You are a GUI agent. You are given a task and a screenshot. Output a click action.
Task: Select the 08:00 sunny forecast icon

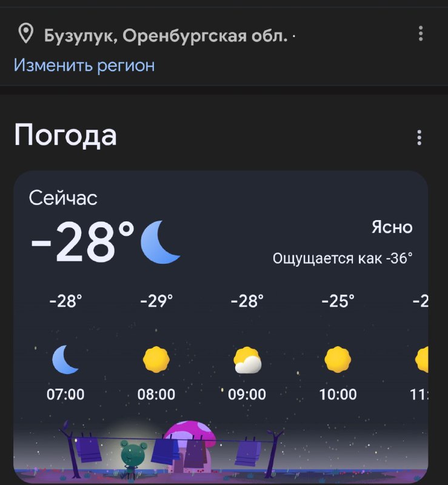click(156, 360)
